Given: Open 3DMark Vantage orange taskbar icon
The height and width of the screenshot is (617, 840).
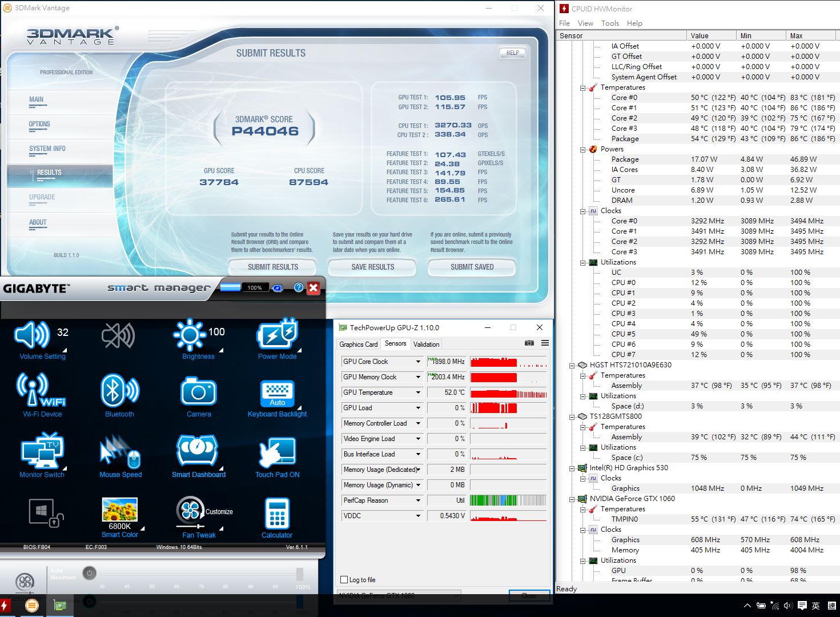Looking at the screenshot, I should tap(31, 606).
